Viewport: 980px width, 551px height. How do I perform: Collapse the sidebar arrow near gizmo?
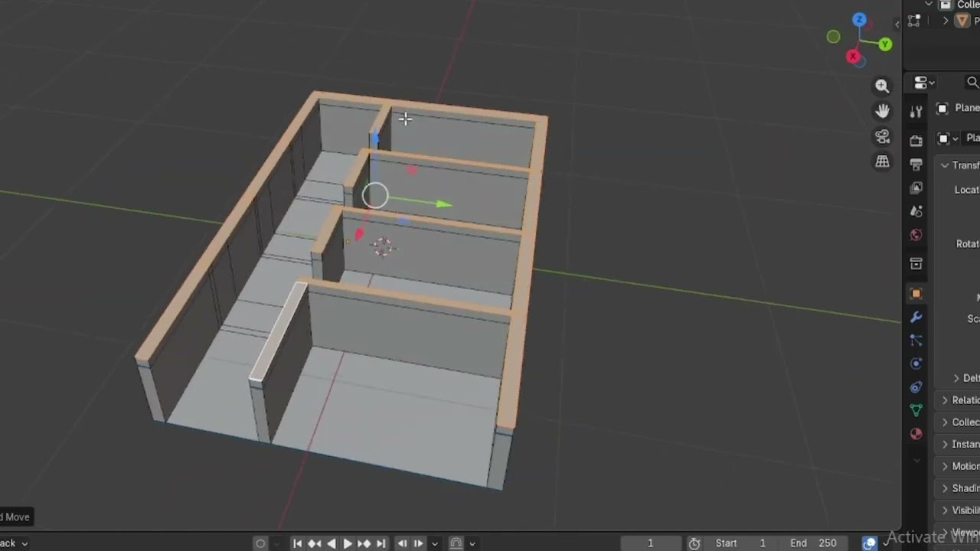pyautogui.click(x=897, y=24)
